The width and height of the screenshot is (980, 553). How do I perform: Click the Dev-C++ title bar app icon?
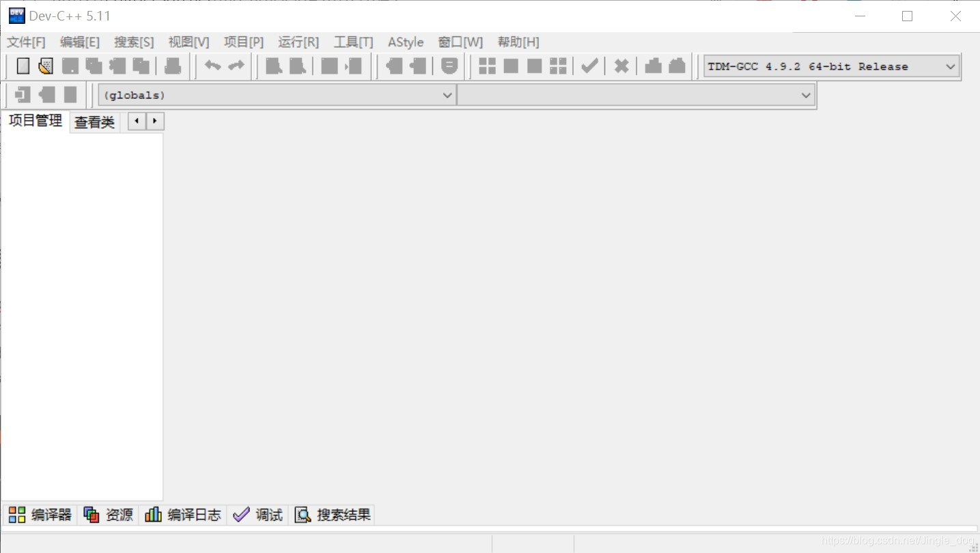[16, 16]
